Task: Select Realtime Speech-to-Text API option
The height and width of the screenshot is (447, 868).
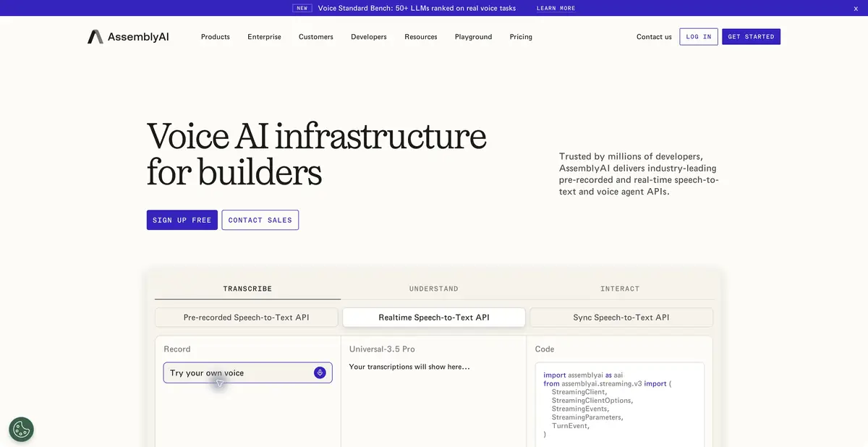Action: click(x=434, y=318)
